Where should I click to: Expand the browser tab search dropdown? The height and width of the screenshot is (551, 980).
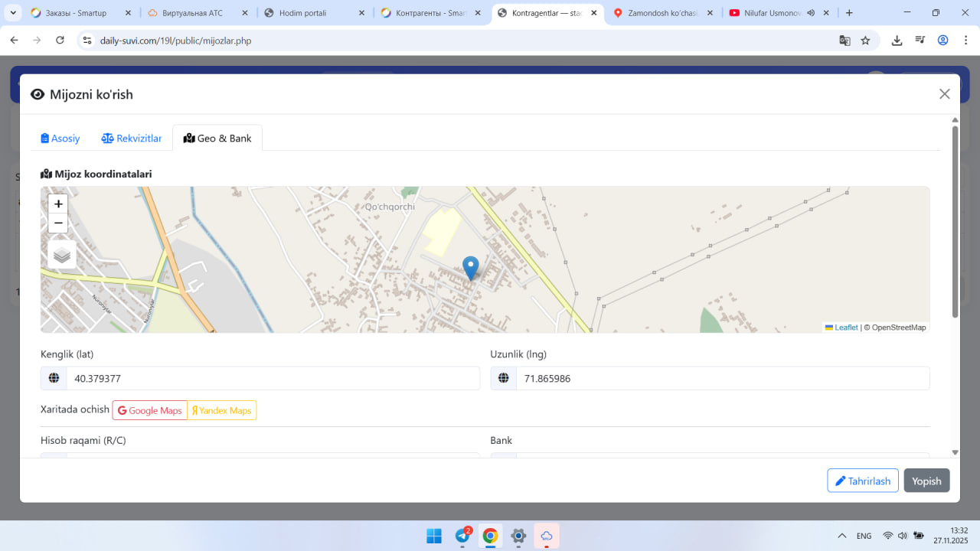(x=13, y=13)
